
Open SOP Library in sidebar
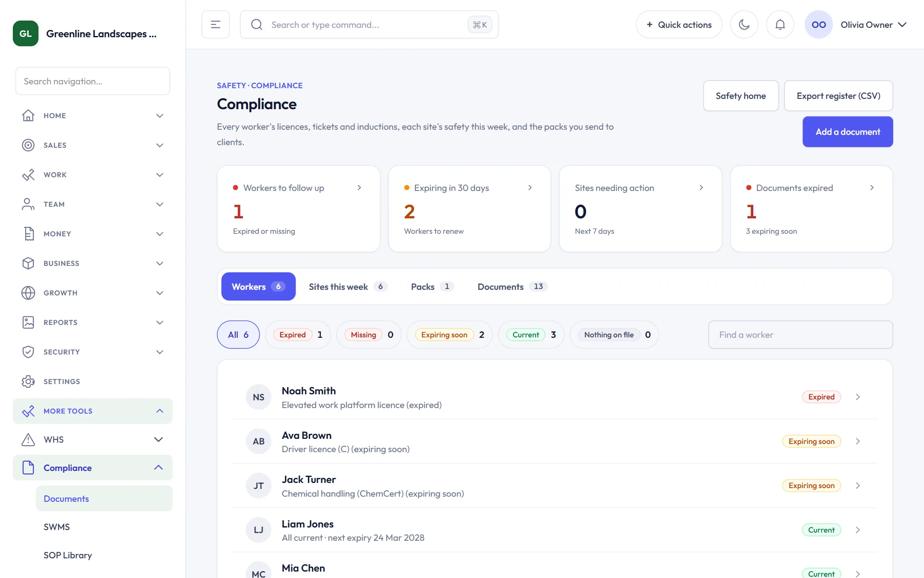[104, 555]
